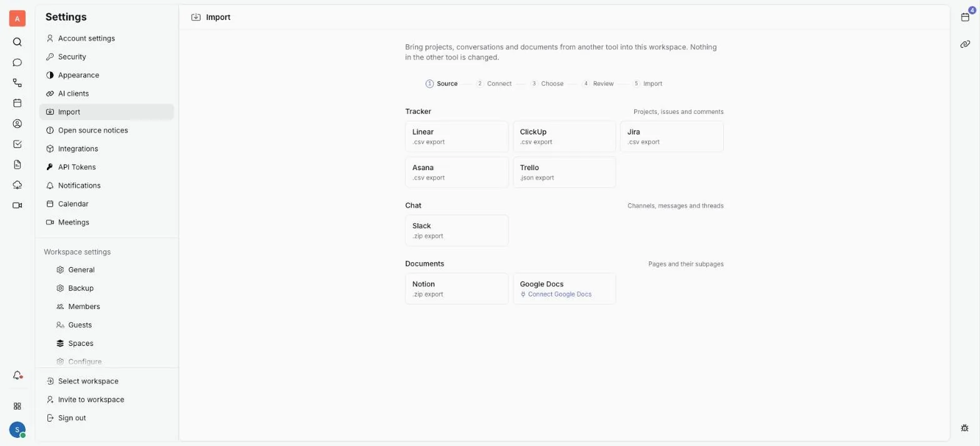The width and height of the screenshot is (980, 446).
Task: Choose ClickUp .csv export source
Action: pos(564,136)
